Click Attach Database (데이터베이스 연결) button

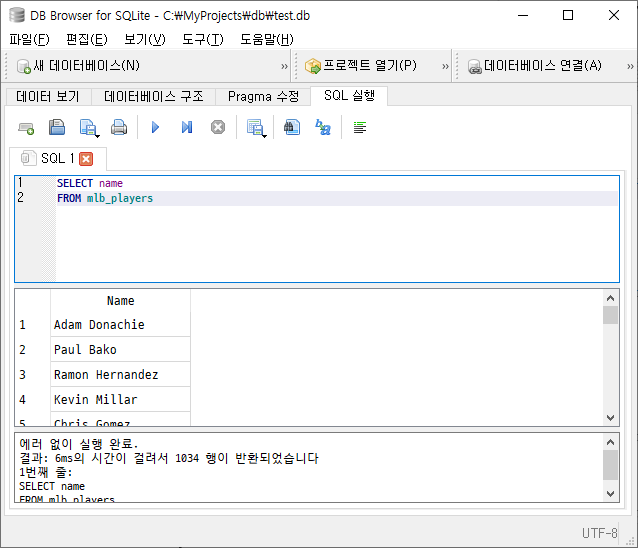pyautogui.click(x=535, y=65)
